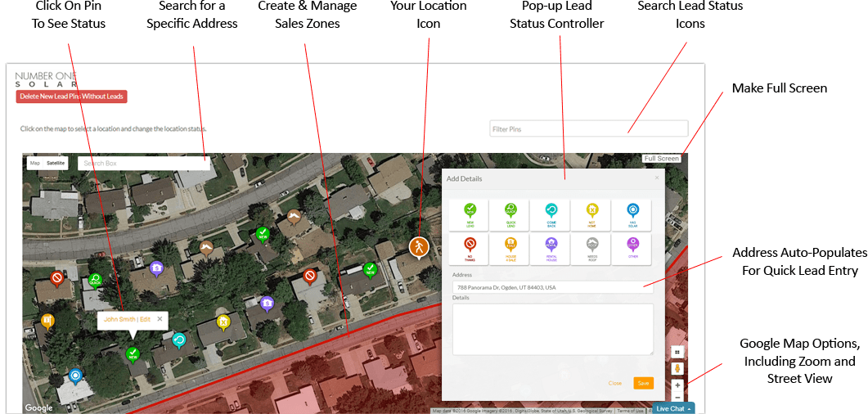Save the lead details
Viewport: 868px width, 414px height.
tap(643, 383)
